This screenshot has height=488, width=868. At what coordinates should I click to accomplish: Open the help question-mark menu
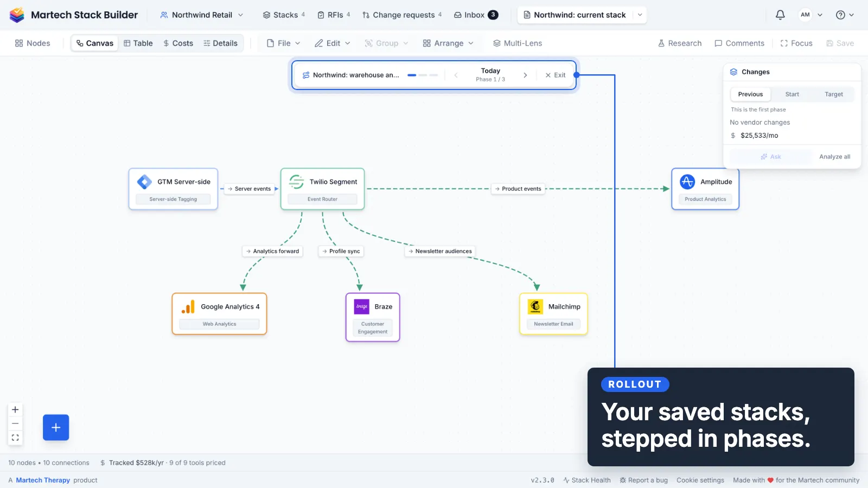[x=845, y=15]
